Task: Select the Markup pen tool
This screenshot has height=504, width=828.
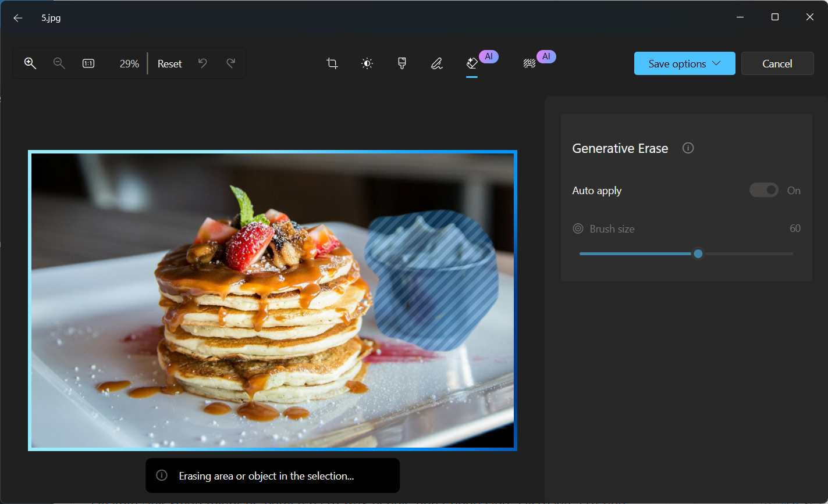Action: [x=436, y=63]
